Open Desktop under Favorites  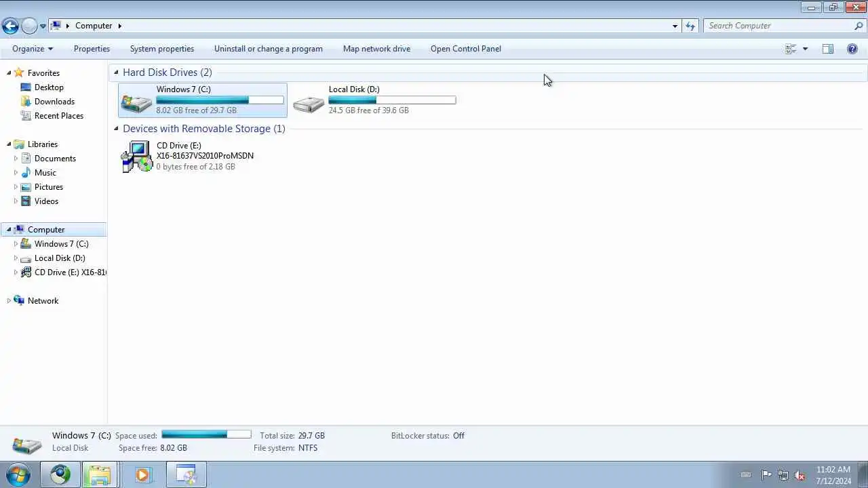point(49,87)
